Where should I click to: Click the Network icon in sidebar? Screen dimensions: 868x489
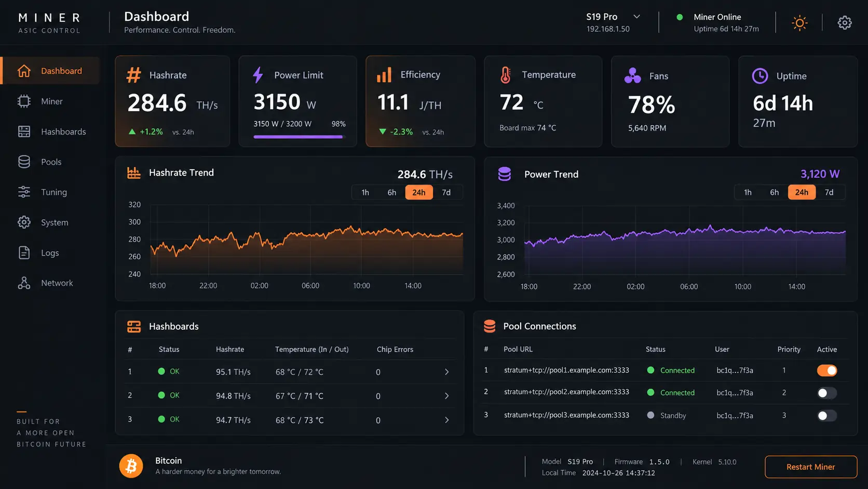pyautogui.click(x=24, y=283)
